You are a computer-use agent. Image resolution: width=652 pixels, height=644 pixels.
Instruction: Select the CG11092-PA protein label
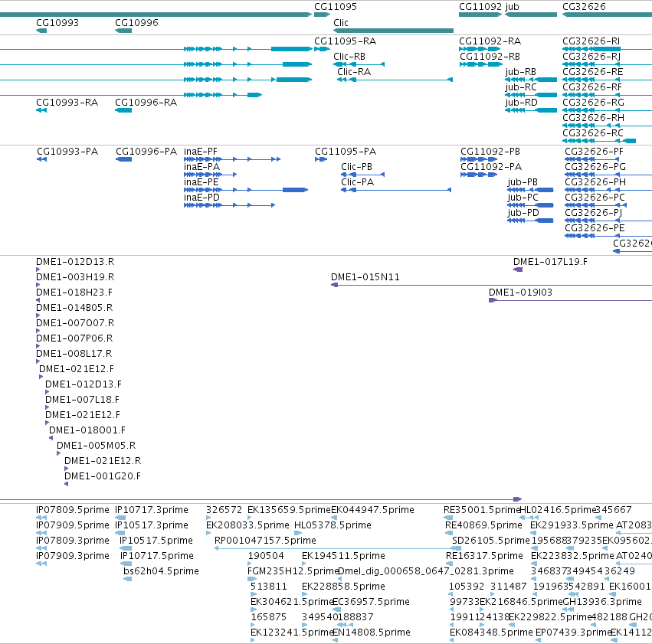coord(490,167)
